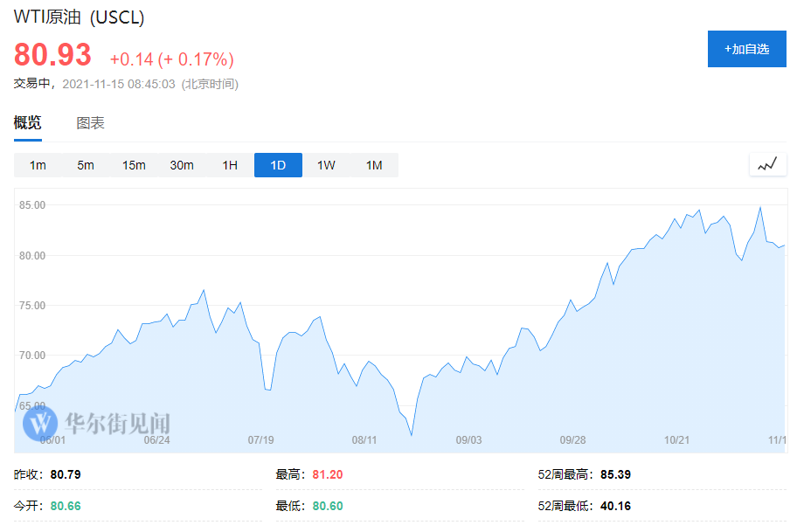Viewport: 797px width, 532px height.
Task: Add WTI crude to watchlist with 加自选
Action: [746, 49]
